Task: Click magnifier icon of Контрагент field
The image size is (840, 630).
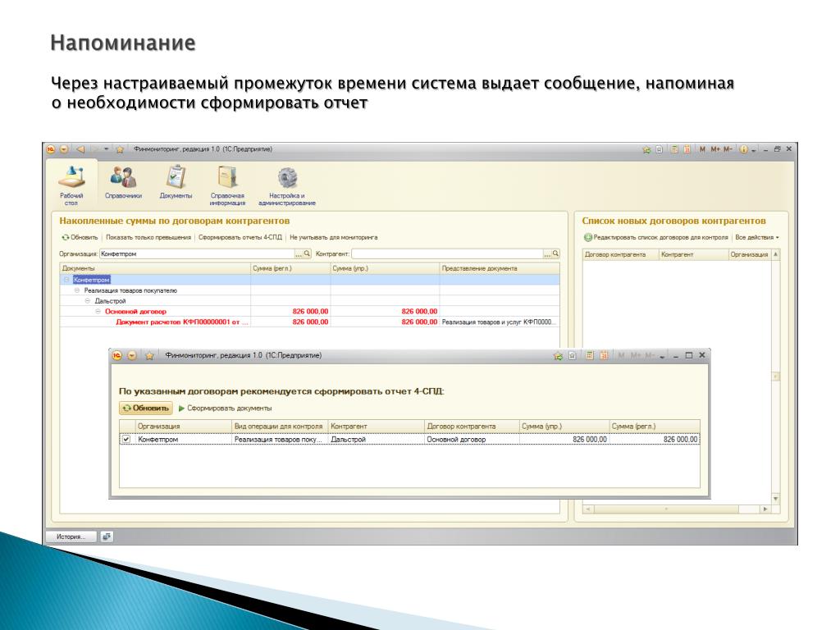Action: click(555, 254)
